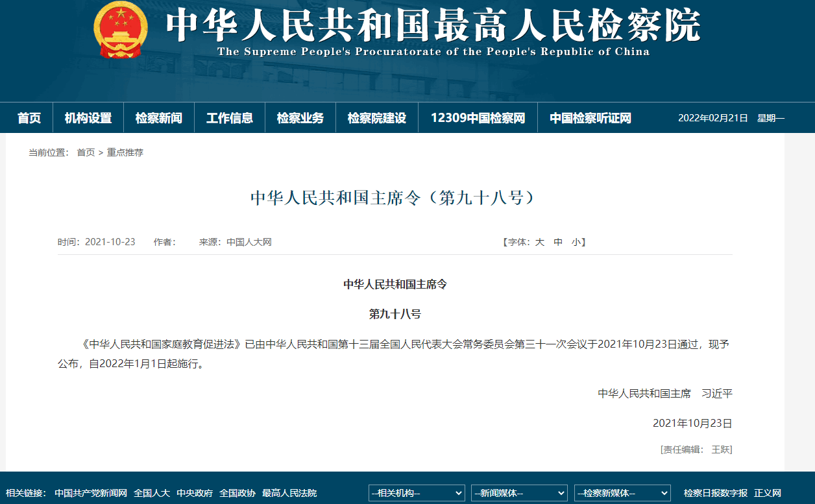Expand the 相关机构 dropdown

point(417,493)
